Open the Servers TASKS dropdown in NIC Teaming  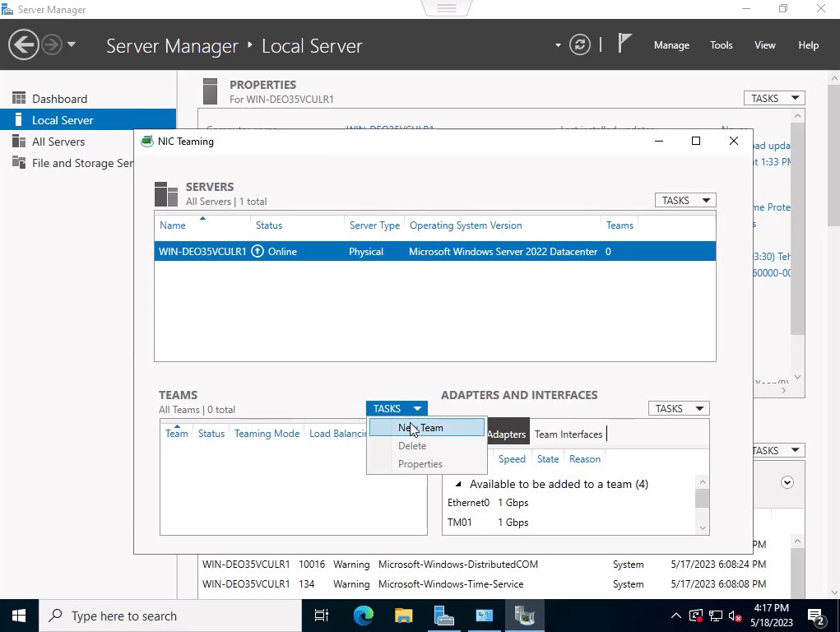tap(685, 200)
